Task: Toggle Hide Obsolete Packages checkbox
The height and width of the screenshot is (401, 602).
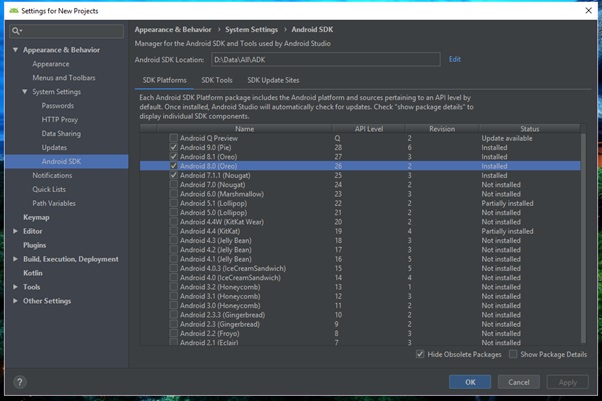Action: [x=420, y=354]
